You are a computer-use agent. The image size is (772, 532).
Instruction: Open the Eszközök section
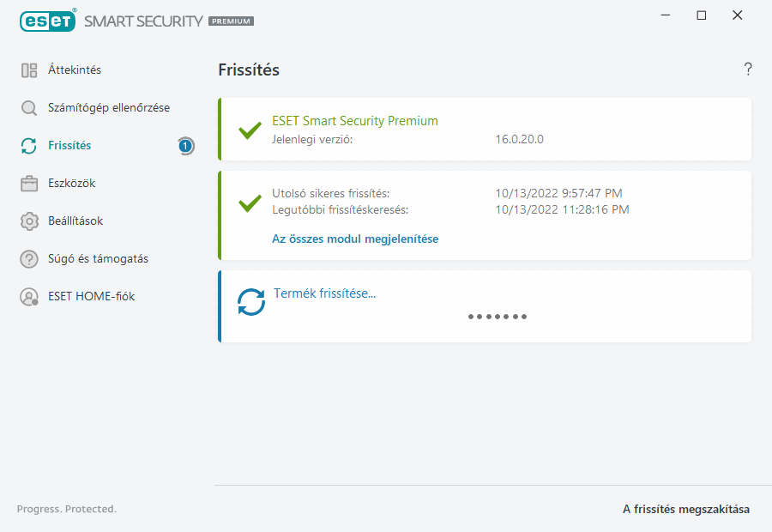pos(71,184)
